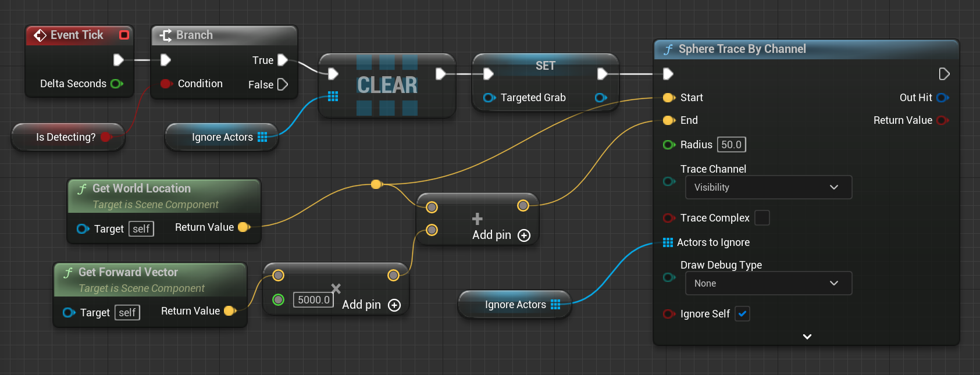Select the Ignore Actors node near CLEAR

(x=222, y=137)
